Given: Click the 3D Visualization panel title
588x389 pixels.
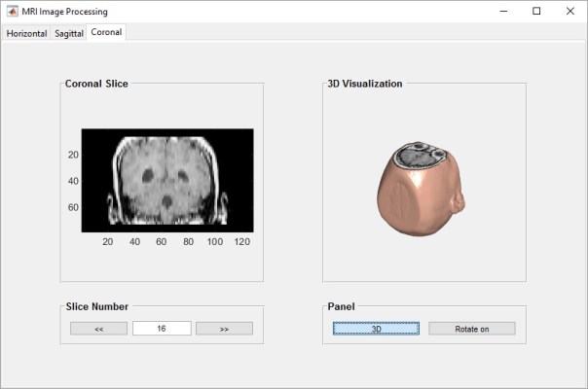Looking at the screenshot, I should 364,84.
